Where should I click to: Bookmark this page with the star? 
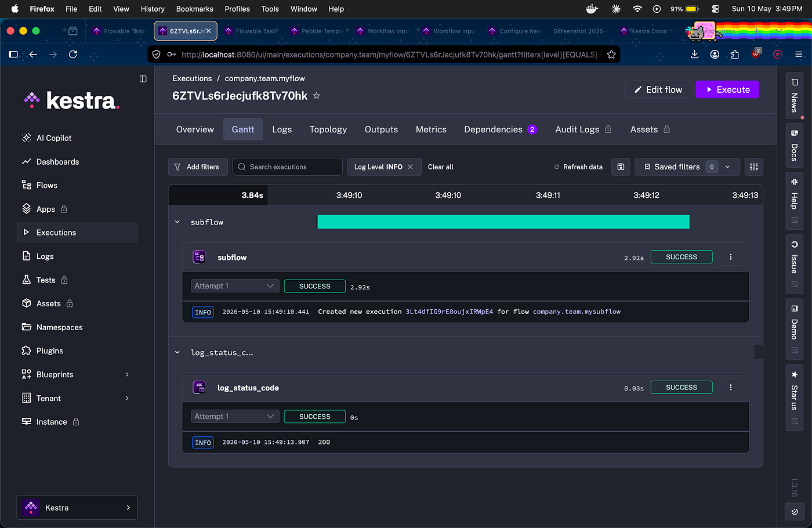(611, 55)
